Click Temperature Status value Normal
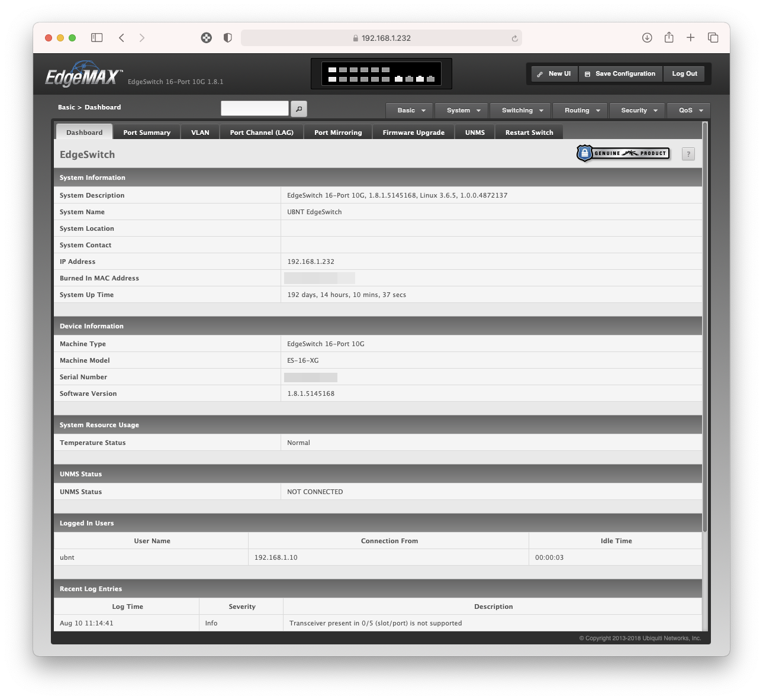763x700 pixels. point(298,443)
